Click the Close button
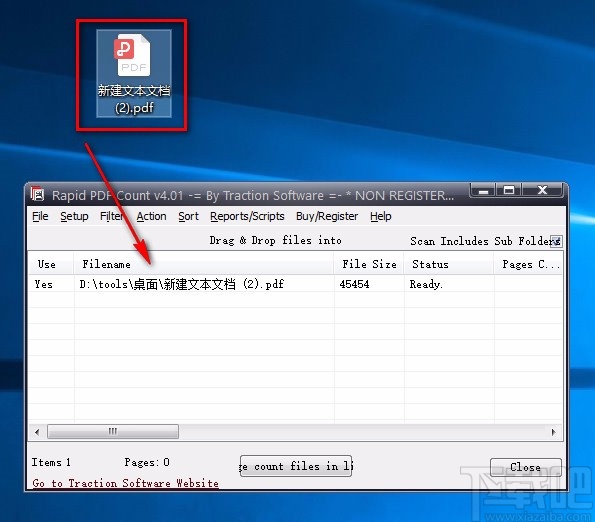 (526, 467)
